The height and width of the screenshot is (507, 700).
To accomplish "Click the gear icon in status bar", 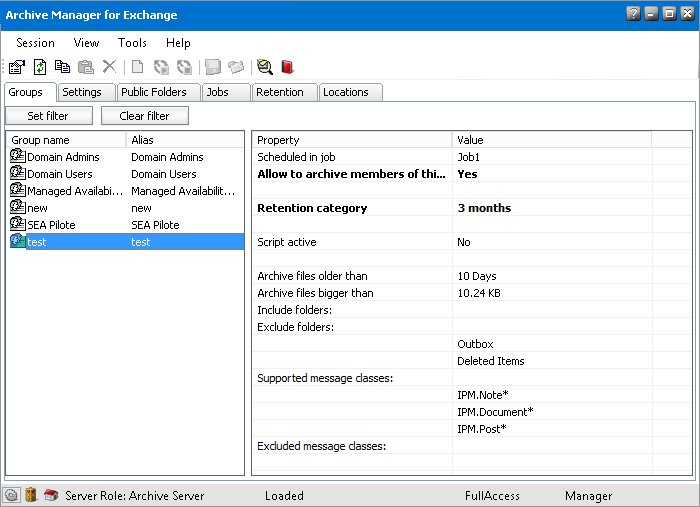I will 11,495.
